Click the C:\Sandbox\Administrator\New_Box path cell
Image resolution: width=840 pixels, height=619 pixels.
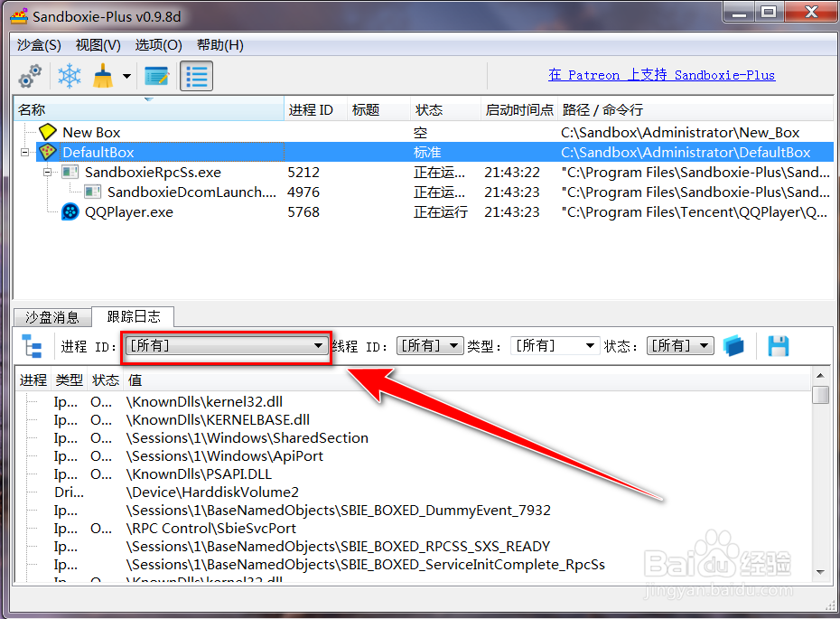point(680,132)
